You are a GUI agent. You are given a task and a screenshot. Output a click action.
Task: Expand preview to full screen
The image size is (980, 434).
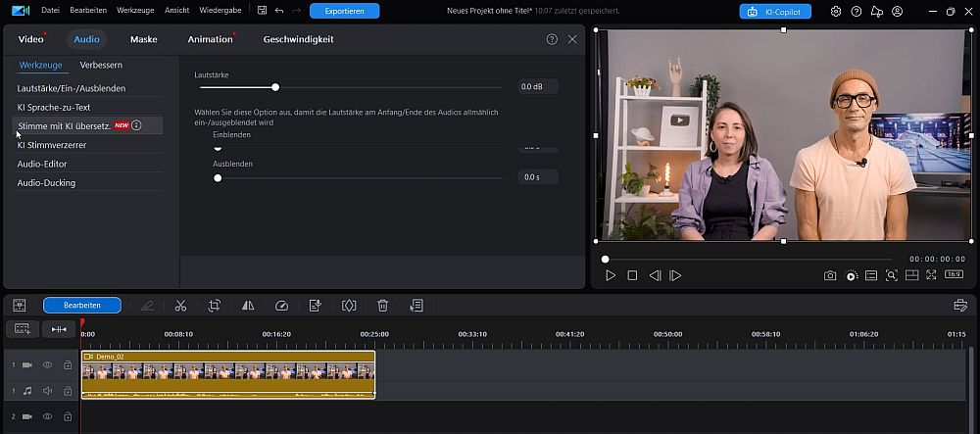pyautogui.click(x=931, y=274)
